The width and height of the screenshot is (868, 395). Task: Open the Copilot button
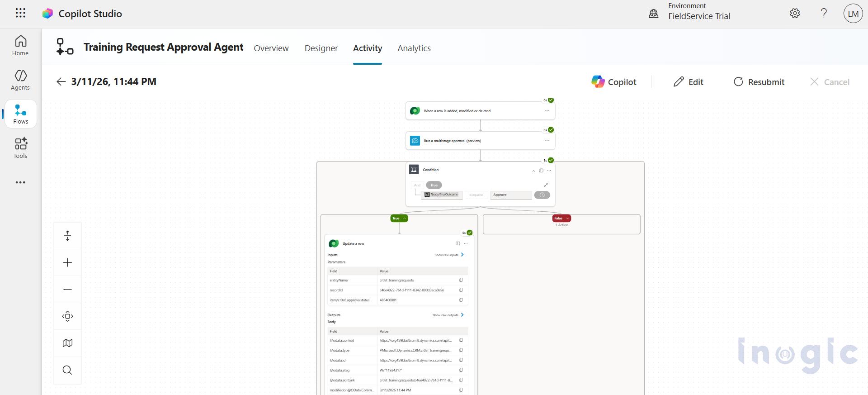pyautogui.click(x=614, y=82)
